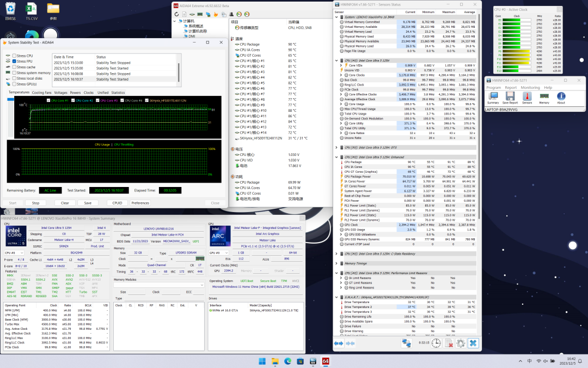Open File Explorer from the taskbar
The height and width of the screenshot is (368, 588).
[275, 361]
